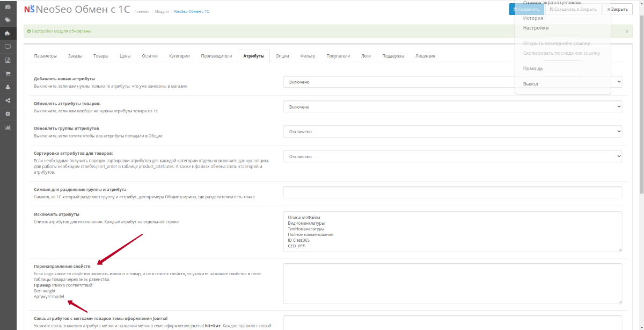Open the Цены tab
The height and width of the screenshot is (330, 644).
click(x=125, y=56)
